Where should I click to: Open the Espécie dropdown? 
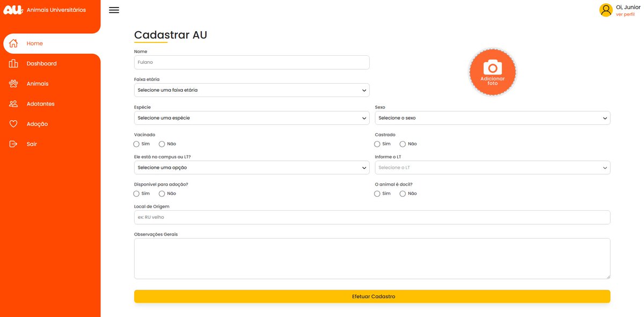point(252,118)
